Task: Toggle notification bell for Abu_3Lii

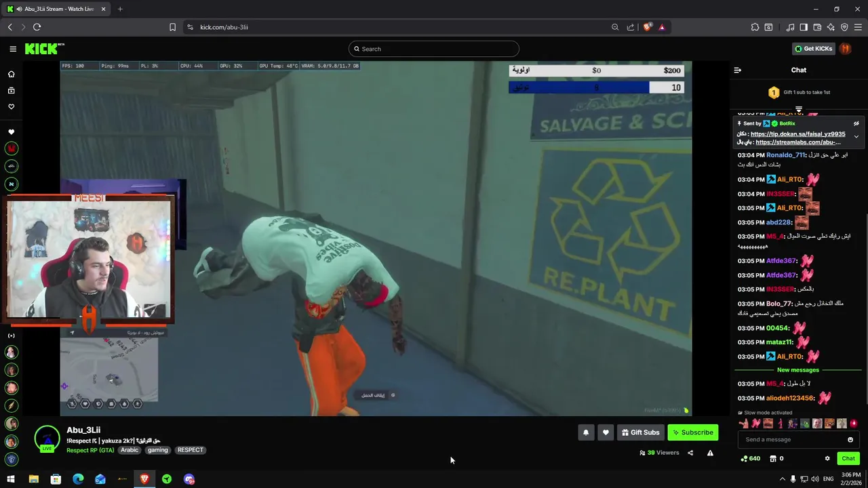Action: (x=586, y=432)
